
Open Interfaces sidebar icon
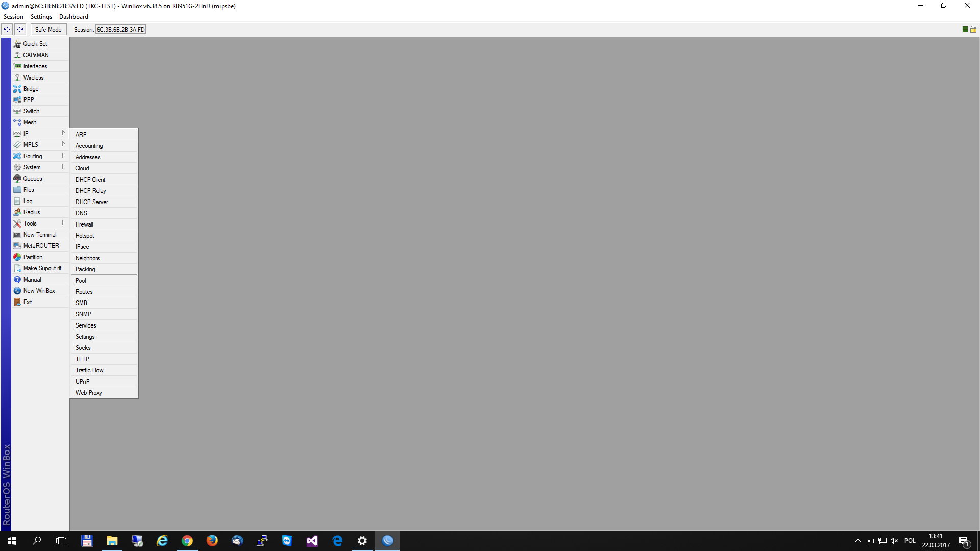pos(17,66)
